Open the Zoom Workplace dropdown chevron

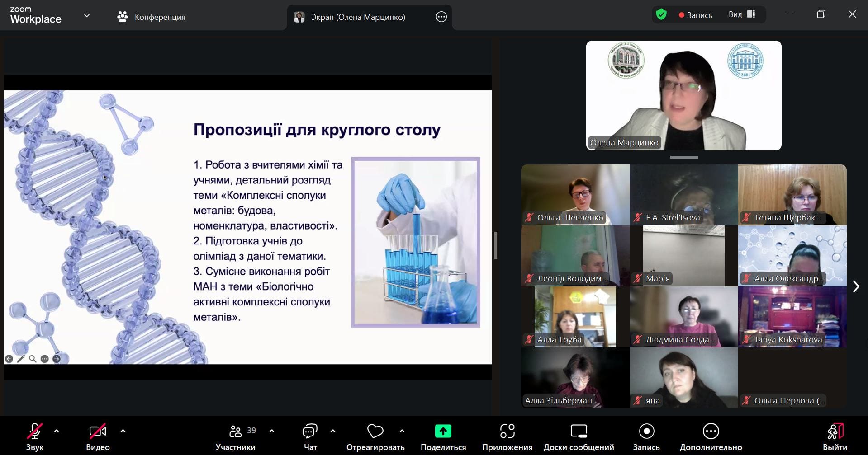tap(87, 16)
